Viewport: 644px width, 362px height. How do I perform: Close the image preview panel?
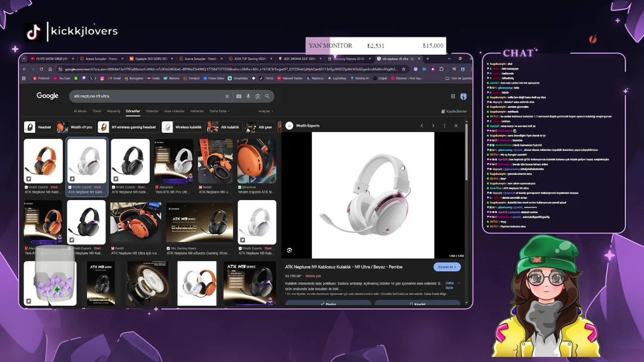pos(456,126)
